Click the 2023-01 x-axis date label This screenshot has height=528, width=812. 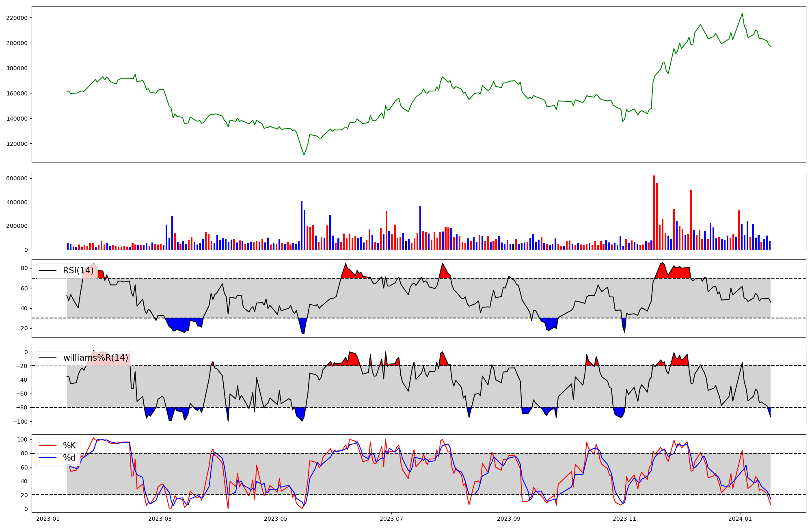48,519
